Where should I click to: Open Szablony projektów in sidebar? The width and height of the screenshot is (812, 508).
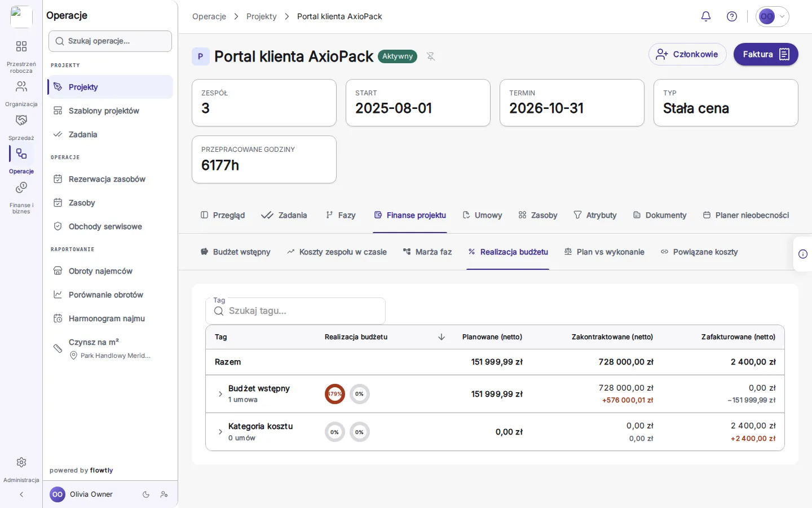pos(111,111)
